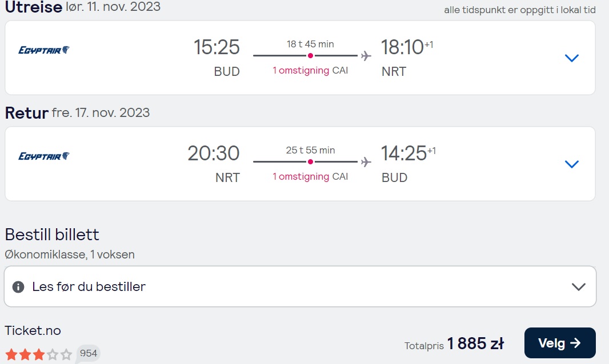This screenshot has height=364, width=609.
Task: Click the Ticket.no provider name
Action: pos(33,331)
